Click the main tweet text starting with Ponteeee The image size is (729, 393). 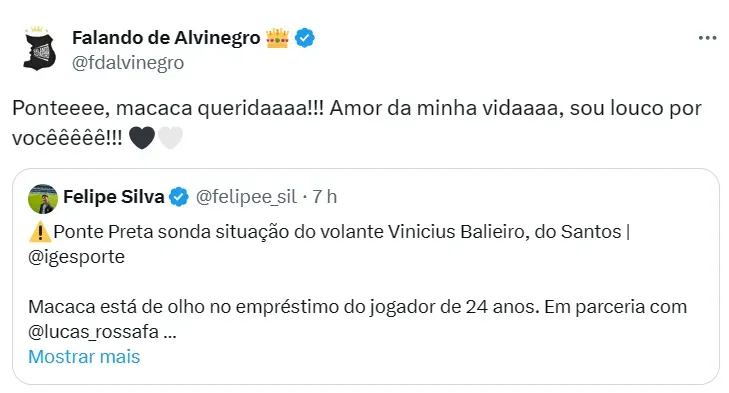[357, 123]
